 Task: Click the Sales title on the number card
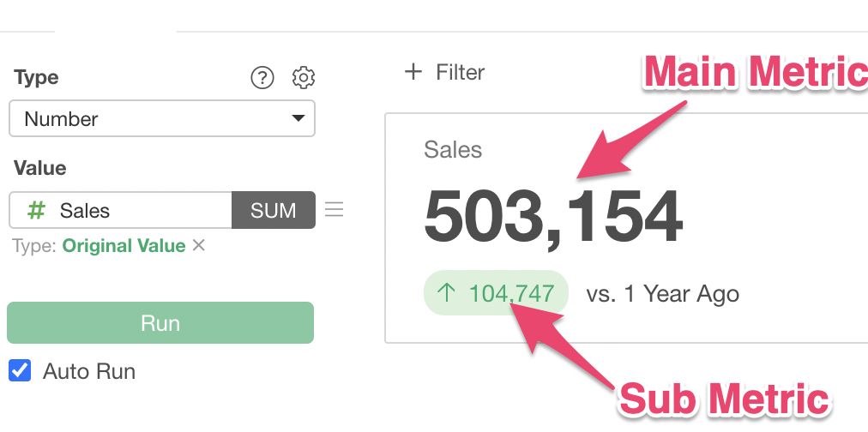(453, 150)
